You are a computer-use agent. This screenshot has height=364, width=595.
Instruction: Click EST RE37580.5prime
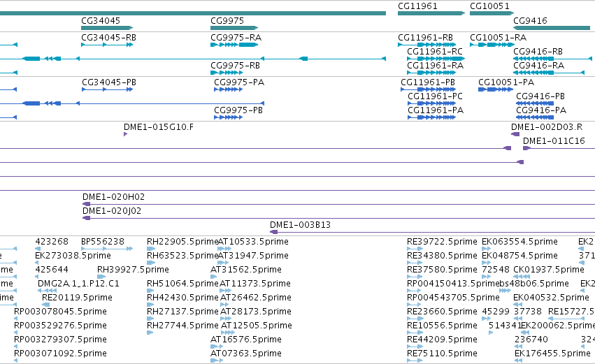tap(442, 270)
